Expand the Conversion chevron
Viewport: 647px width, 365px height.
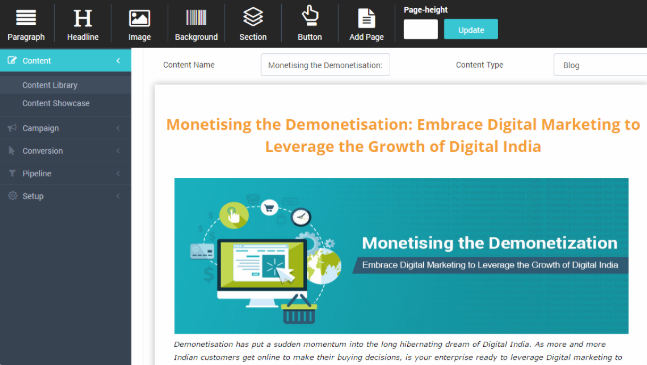tap(118, 151)
